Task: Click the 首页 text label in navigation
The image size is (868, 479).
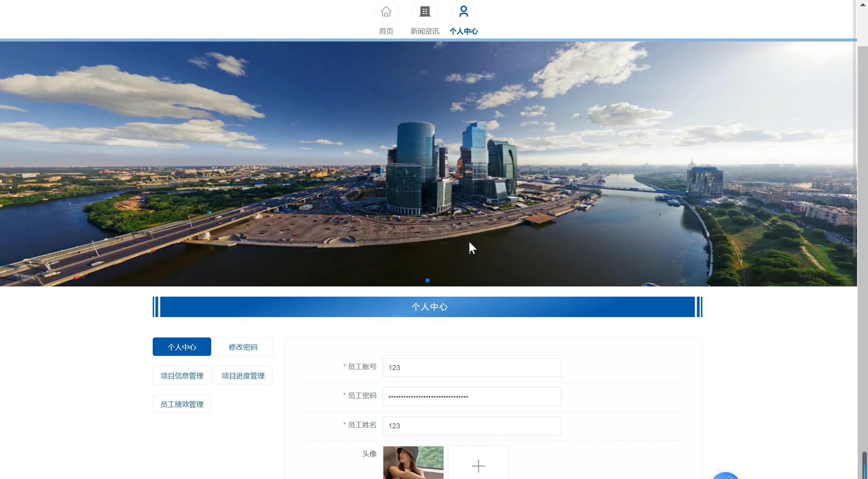Action: [x=386, y=31]
